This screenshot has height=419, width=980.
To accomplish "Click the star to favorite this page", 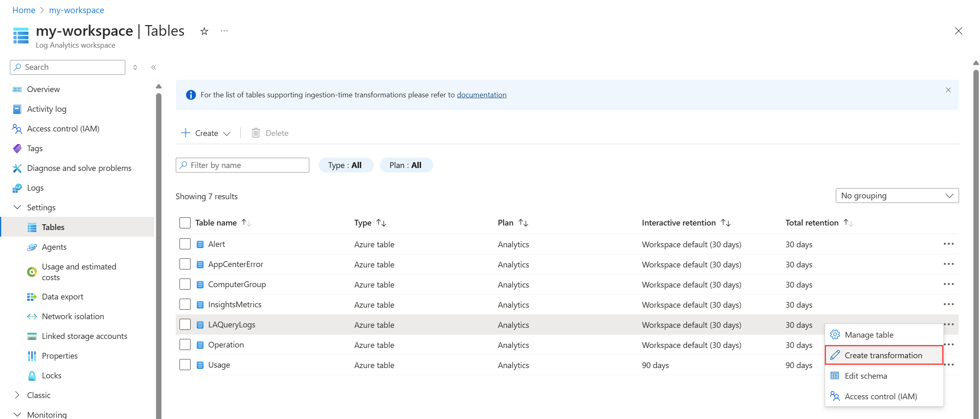I will (204, 31).
